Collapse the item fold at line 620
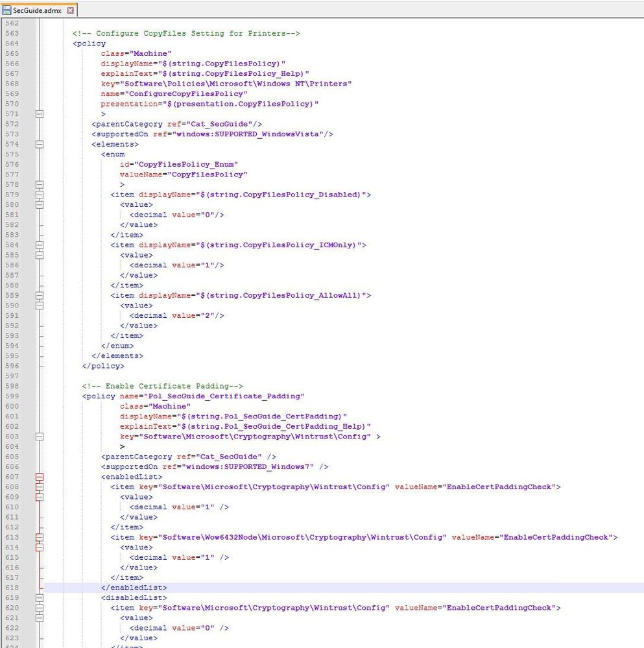The image size is (644, 648). [x=40, y=608]
